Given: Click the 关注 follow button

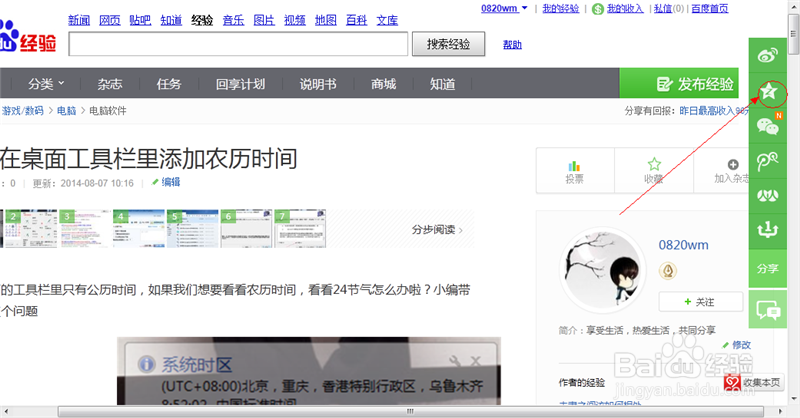Looking at the screenshot, I should tap(701, 302).
